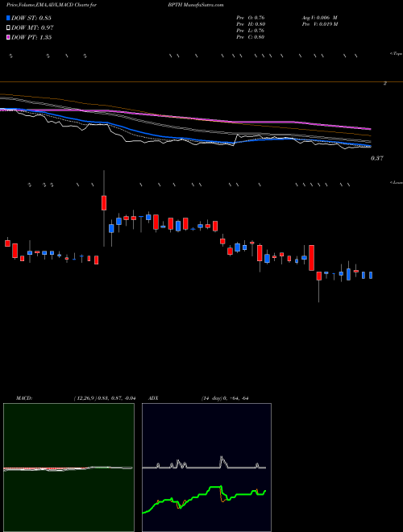Click the white DOW MT legend swatch
This screenshot has height=532, width=403.
coord(8,28)
